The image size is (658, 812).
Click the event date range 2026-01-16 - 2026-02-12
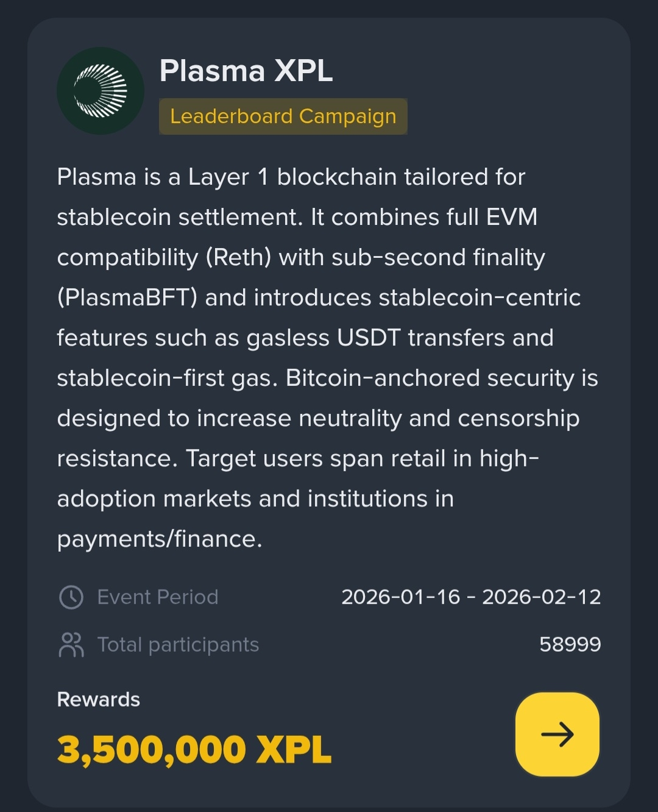pyautogui.click(x=471, y=597)
